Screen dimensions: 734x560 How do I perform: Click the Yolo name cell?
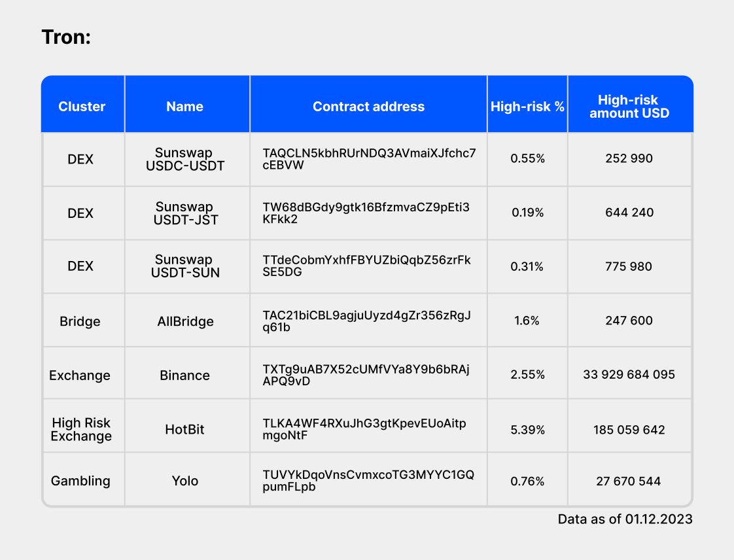(x=185, y=481)
